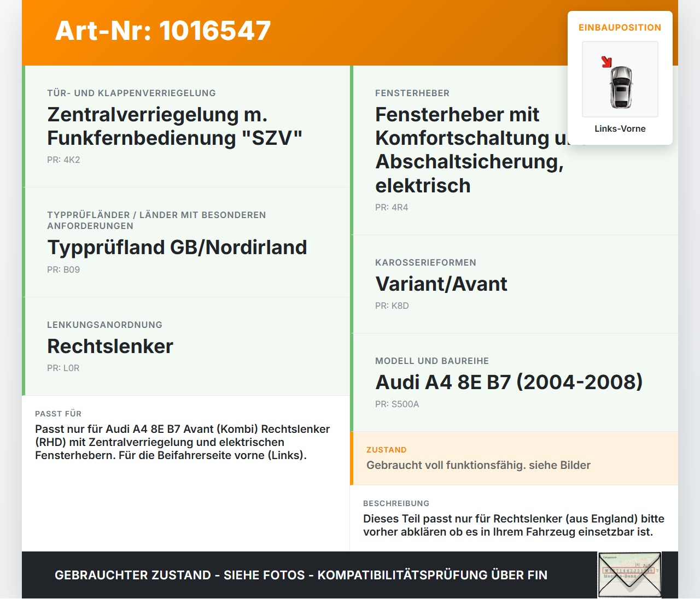Screen dimensions: 700x599
Task: Click the LENKUNGSANORDNUNG label
Action: point(104,325)
